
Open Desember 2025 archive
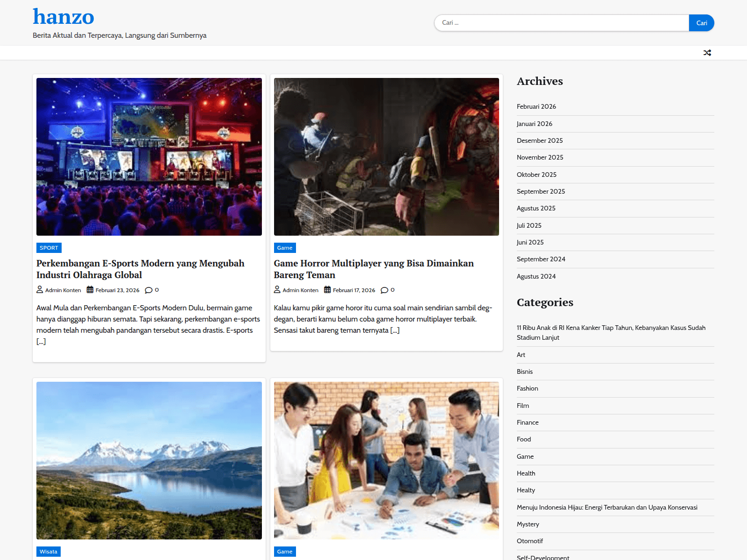point(540,140)
